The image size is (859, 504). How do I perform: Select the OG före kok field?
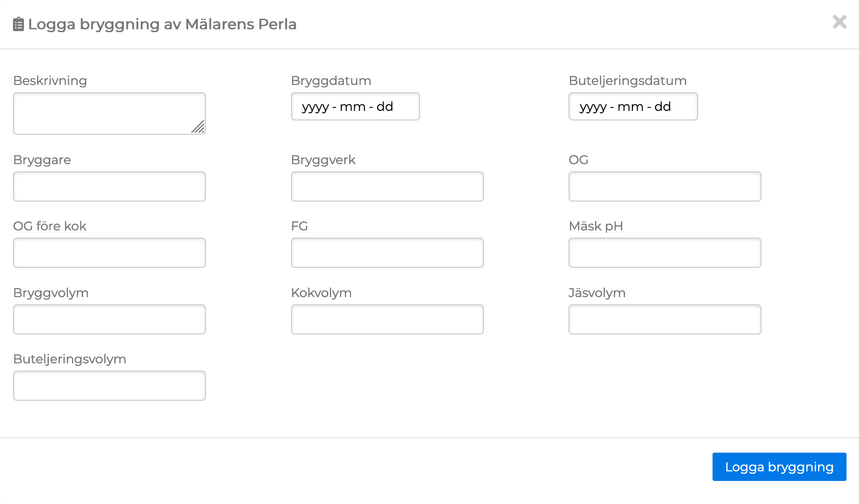coord(109,252)
